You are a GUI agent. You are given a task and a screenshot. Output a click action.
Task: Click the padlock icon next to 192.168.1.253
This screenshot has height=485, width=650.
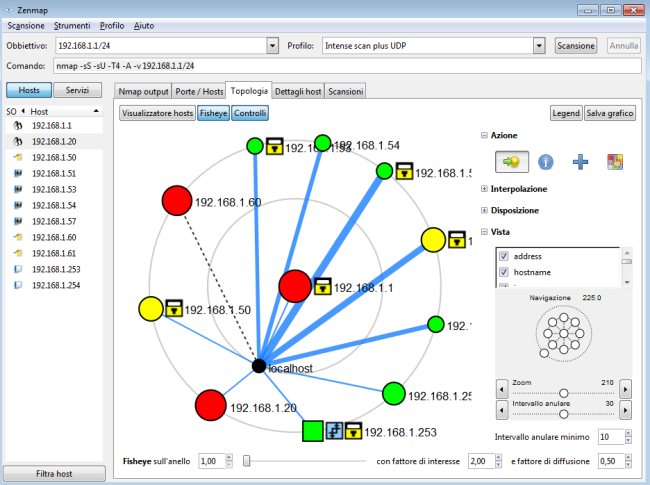point(353,431)
